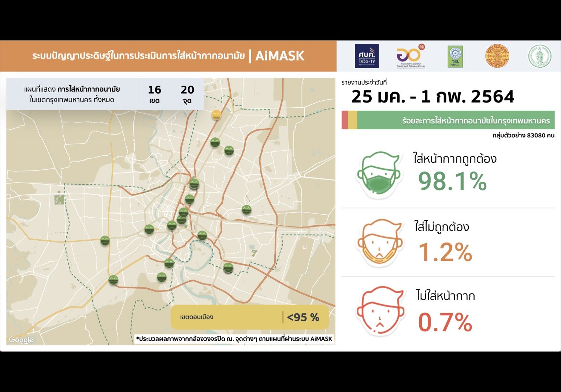The image size is (561, 392).
Task: Select the southwestern-most green map marker
Action: click(113, 280)
